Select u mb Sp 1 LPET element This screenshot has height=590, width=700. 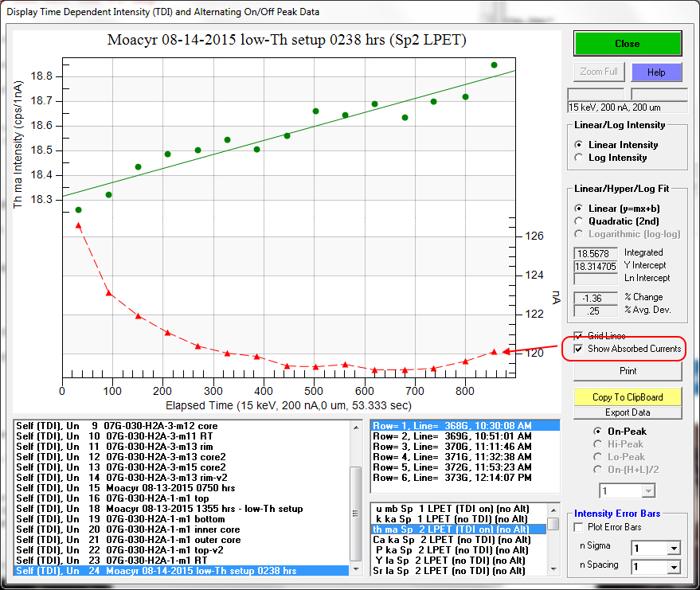452,508
